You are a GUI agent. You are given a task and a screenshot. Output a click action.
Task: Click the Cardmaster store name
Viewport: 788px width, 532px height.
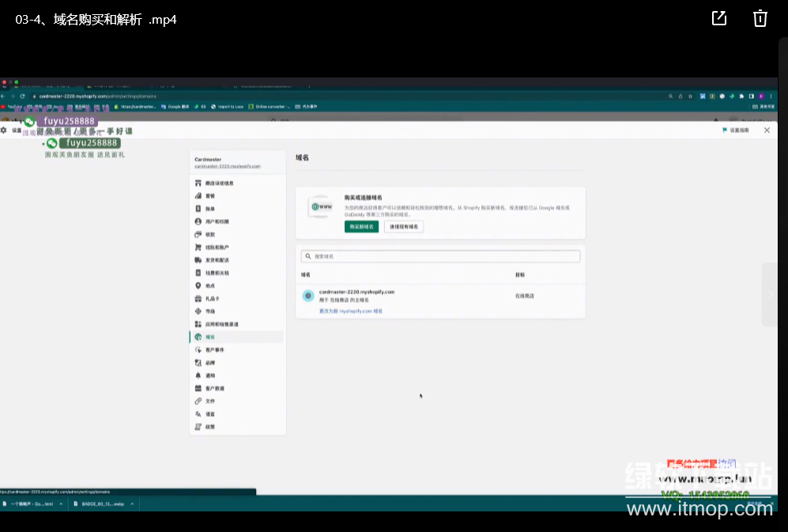click(208, 160)
